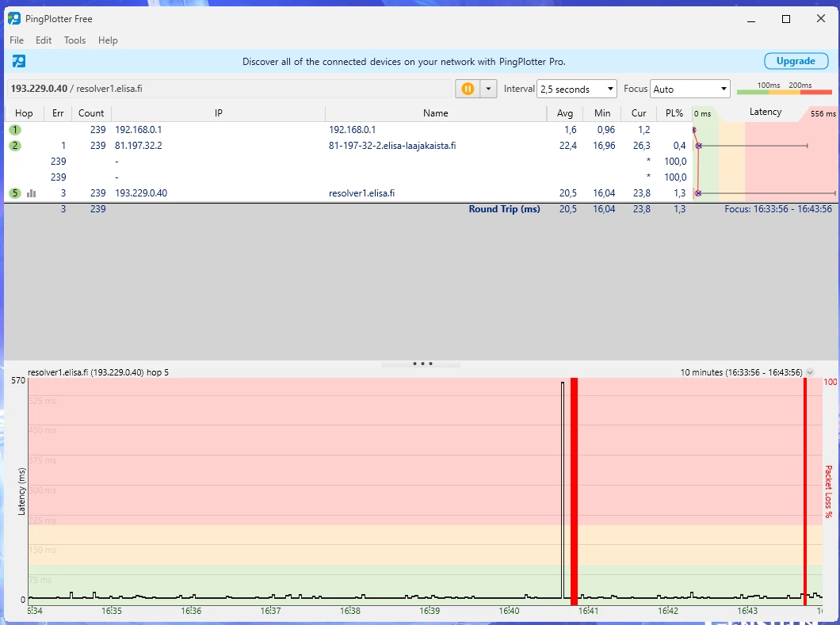Screen dimensions: 840x625
Task: Select hop 1 green circle
Action: (15, 130)
